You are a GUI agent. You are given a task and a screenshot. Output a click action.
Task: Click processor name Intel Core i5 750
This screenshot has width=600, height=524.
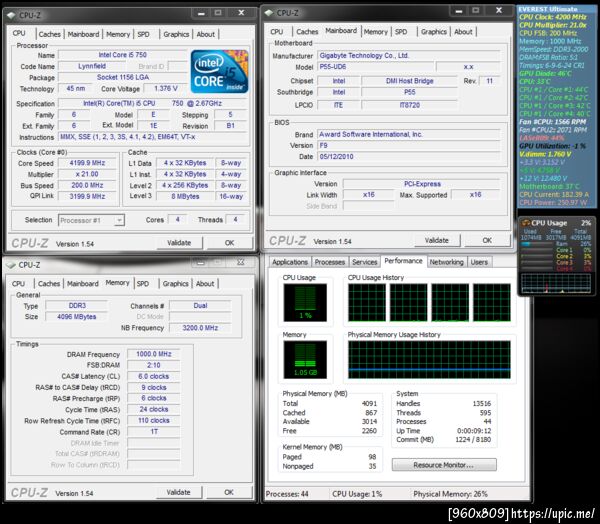coord(122,55)
